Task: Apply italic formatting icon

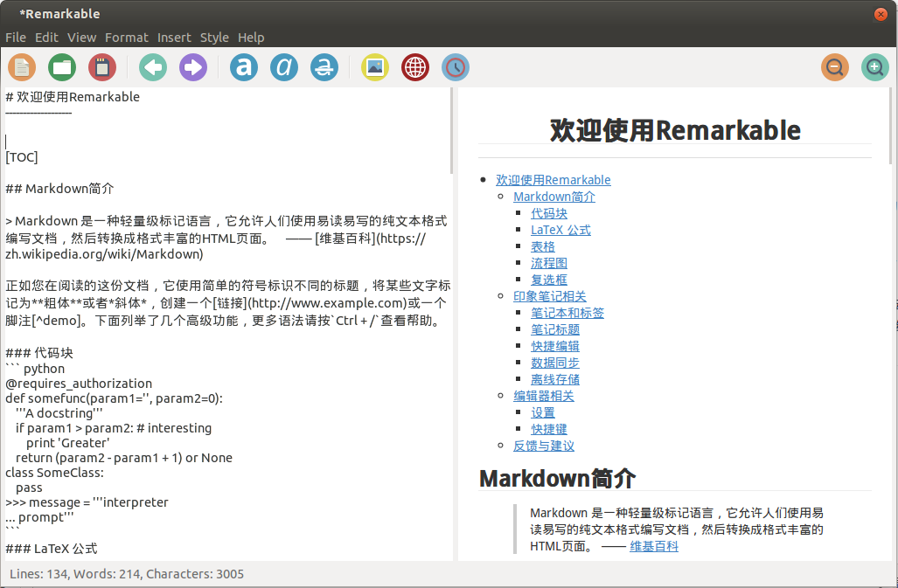Action: (284, 67)
